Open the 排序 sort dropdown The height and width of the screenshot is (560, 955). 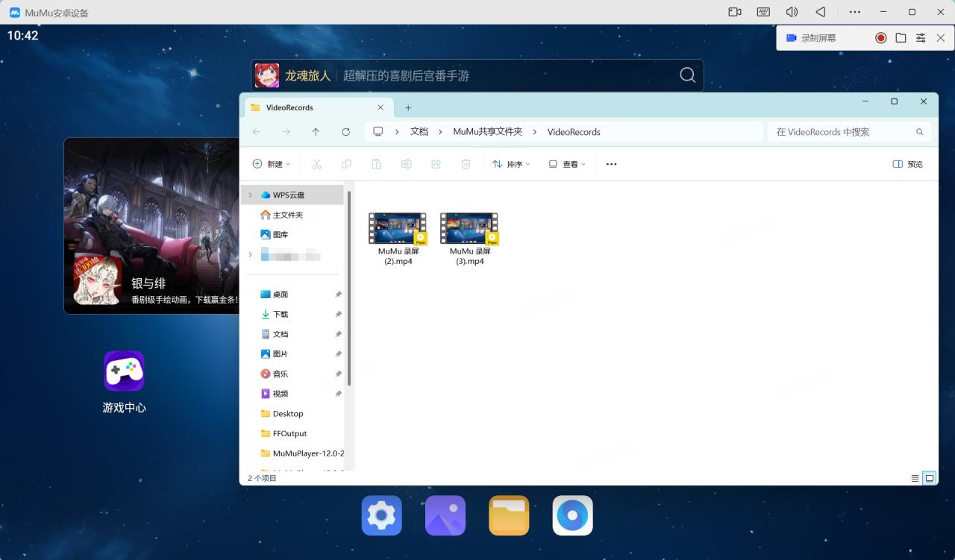tap(511, 164)
